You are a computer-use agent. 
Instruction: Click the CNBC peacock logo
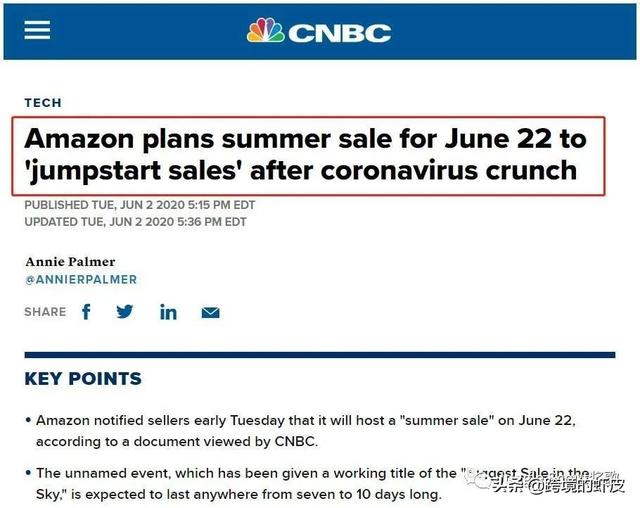coord(265,30)
